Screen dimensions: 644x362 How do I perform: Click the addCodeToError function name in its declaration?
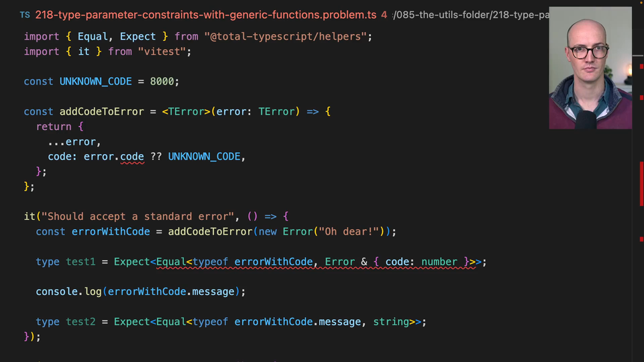click(x=101, y=111)
